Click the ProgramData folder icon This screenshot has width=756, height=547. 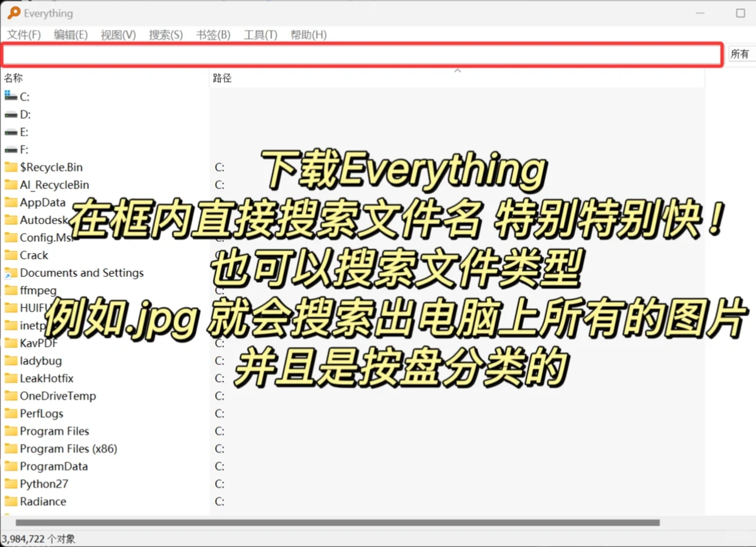(11, 466)
